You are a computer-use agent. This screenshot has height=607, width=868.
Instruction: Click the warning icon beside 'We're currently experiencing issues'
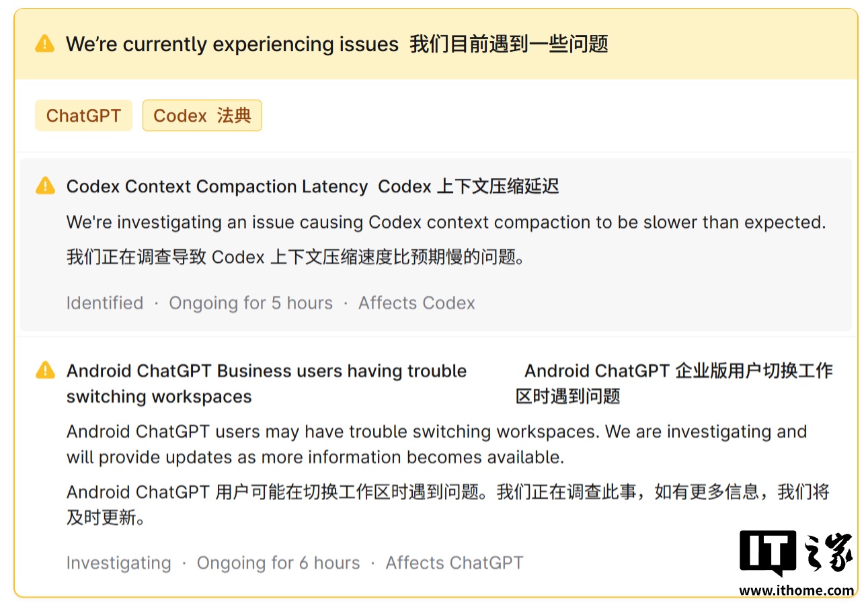point(44,44)
